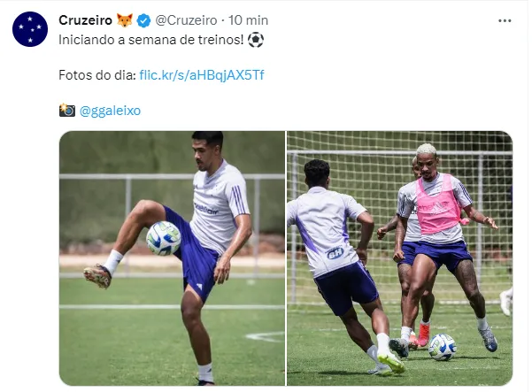Click the camera emoji before @ggaleixo
This screenshot has width=532, height=392.
click(67, 111)
